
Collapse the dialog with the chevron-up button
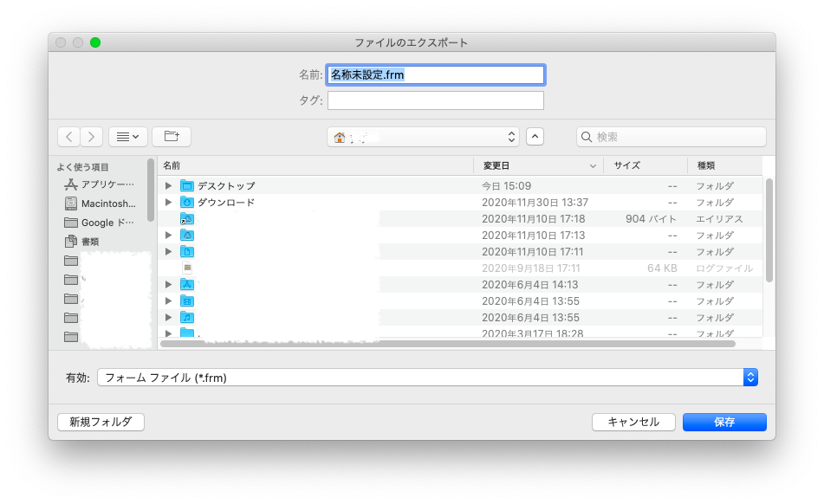pyautogui.click(x=535, y=137)
